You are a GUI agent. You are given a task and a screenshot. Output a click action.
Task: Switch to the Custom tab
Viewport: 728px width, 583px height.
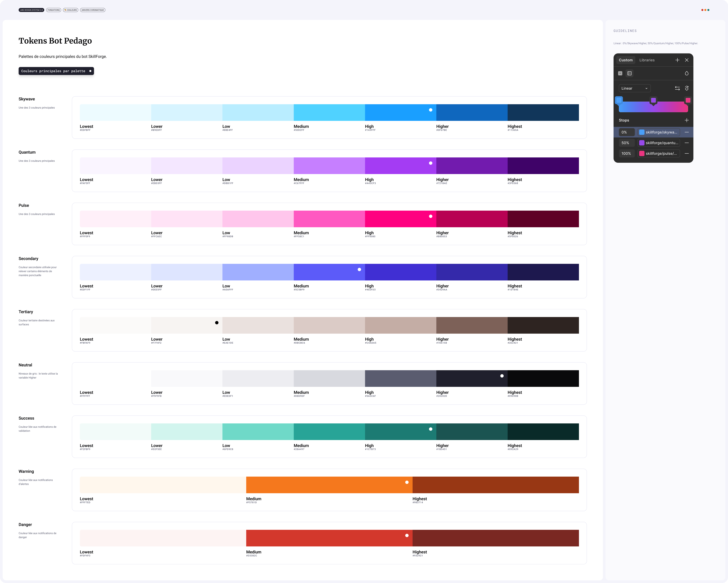pyautogui.click(x=626, y=60)
